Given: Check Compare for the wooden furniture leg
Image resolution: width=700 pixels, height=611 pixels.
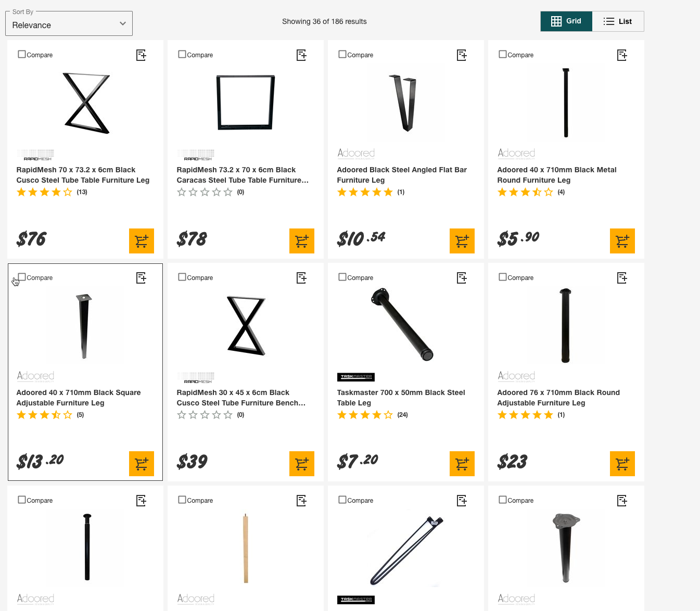Looking at the screenshot, I should click(x=182, y=500).
